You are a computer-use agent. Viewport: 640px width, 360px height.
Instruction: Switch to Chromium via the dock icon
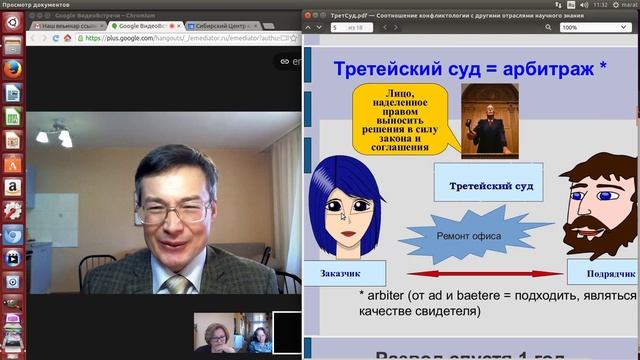tap(13, 235)
